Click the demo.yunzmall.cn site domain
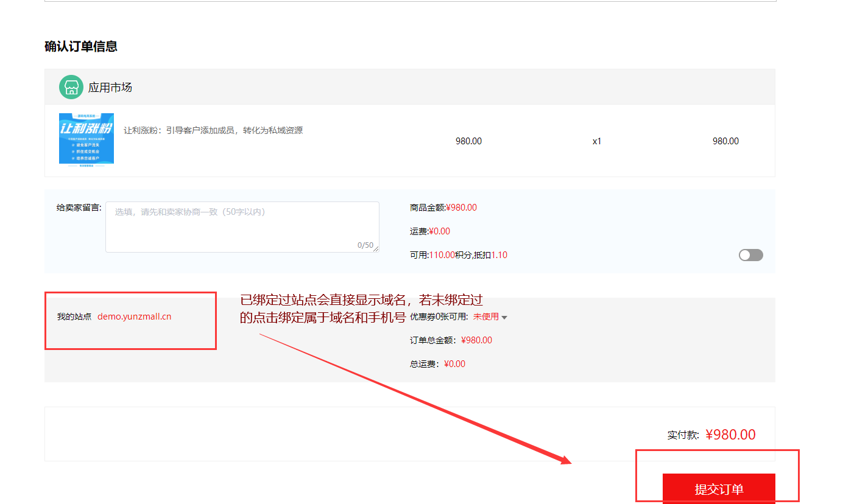 tap(135, 317)
